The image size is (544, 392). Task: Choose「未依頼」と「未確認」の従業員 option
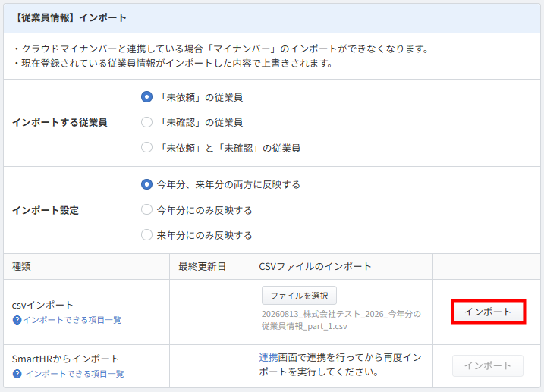[x=146, y=148]
